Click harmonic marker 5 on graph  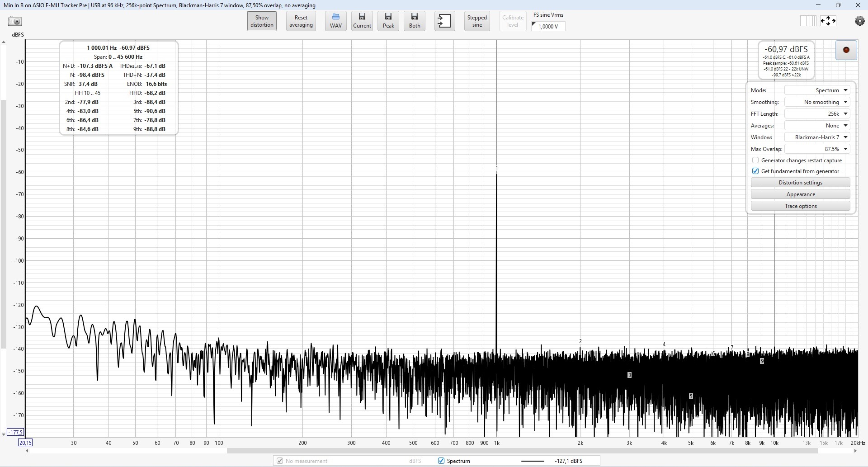(691, 396)
